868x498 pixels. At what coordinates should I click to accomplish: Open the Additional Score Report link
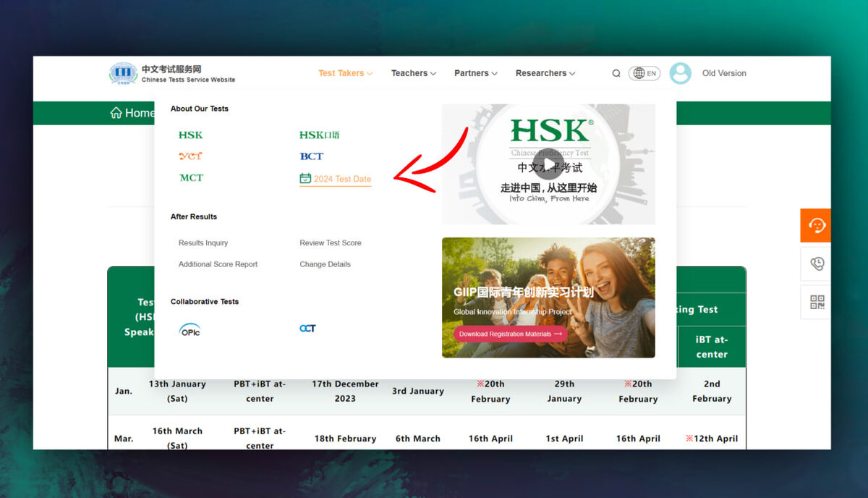point(218,264)
